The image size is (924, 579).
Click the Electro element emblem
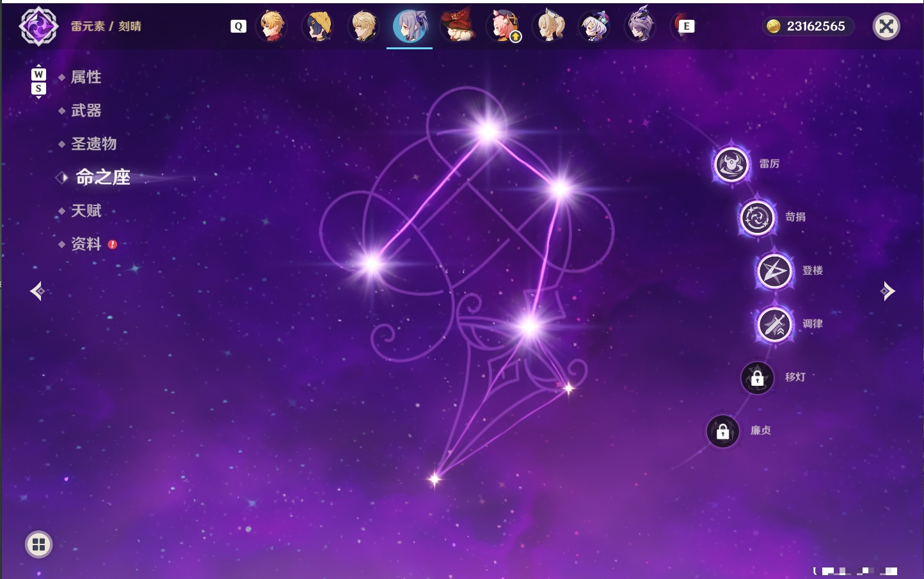point(38,26)
